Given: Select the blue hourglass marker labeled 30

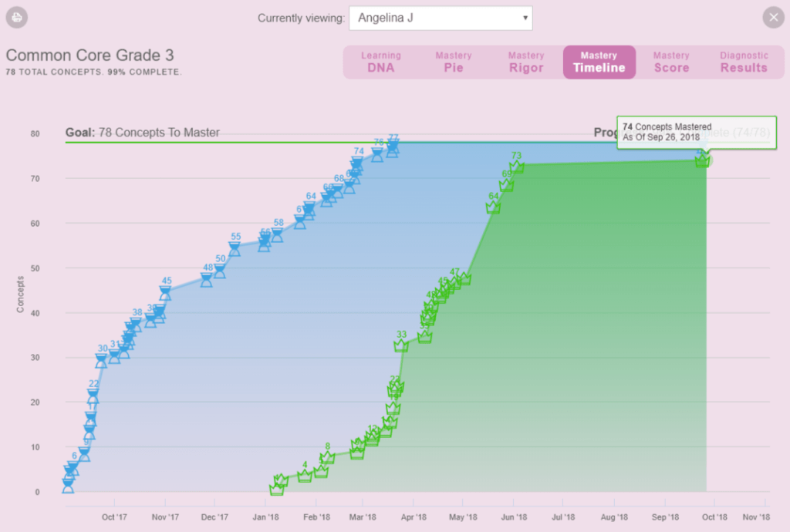Looking at the screenshot, I should click(x=102, y=360).
